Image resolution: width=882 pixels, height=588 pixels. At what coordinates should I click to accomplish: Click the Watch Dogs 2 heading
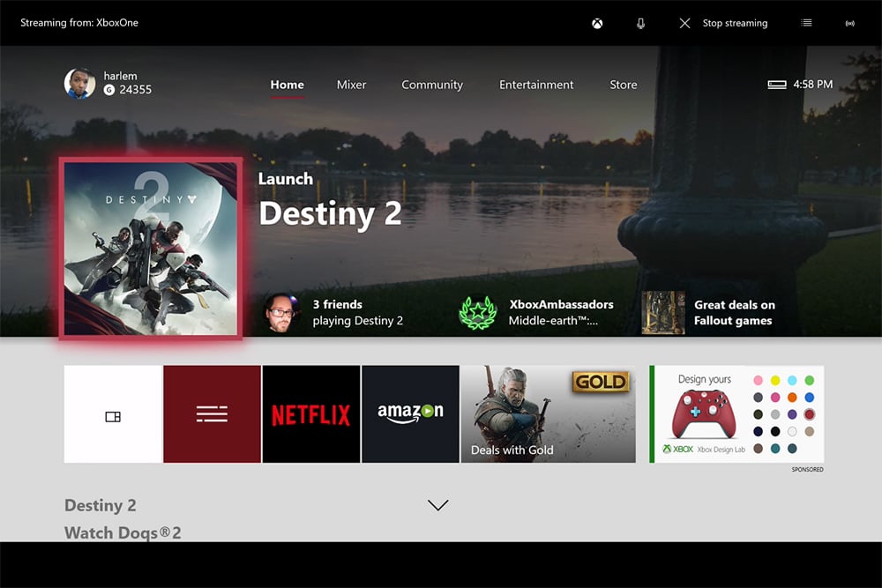pyautogui.click(x=123, y=532)
